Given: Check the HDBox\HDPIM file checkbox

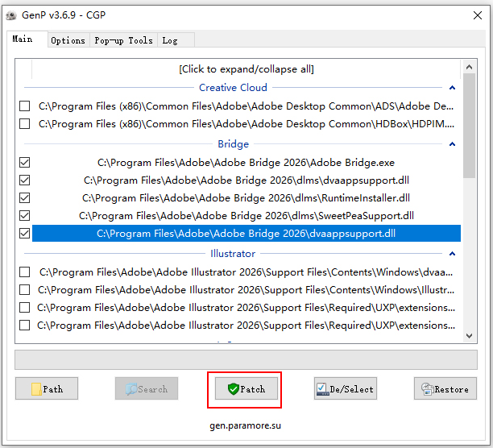Looking at the screenshot, I should 24,124.
